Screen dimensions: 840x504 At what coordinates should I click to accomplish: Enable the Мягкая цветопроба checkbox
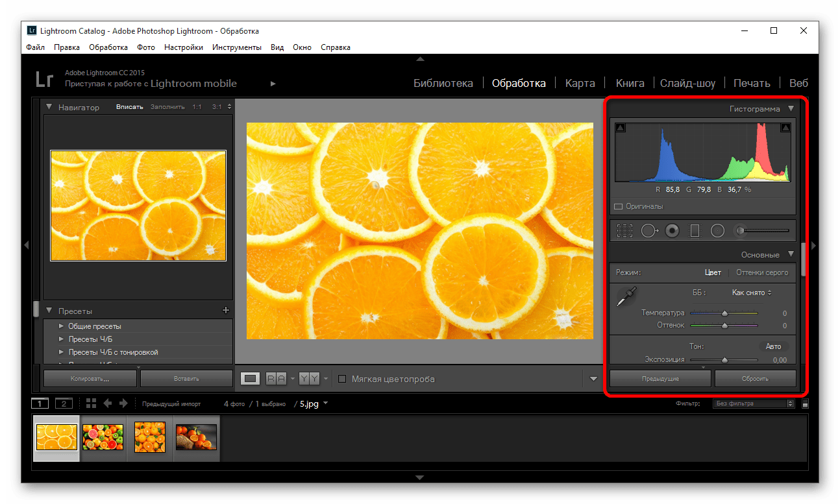coord(343,379)
